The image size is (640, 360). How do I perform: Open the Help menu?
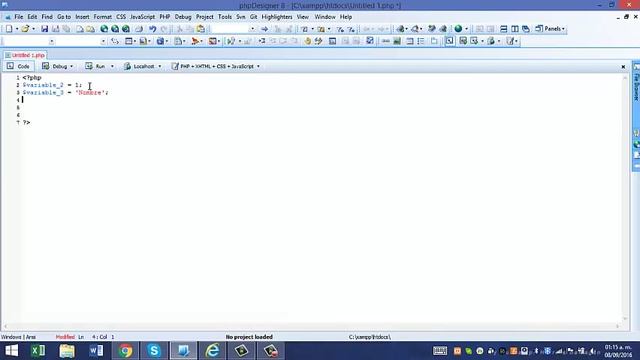[x=346, y=17]
